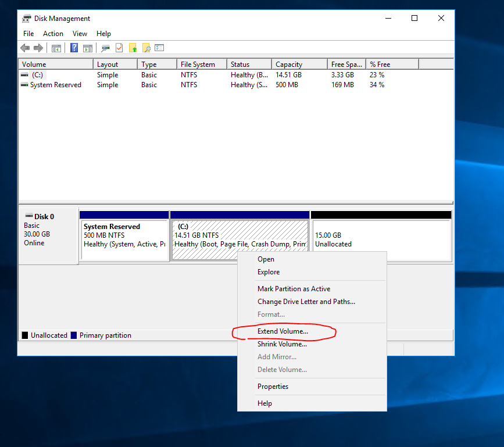Toggle the Show/Hide Action Pane icon
This screenshot has height=447, width=504.
point(88,48)
